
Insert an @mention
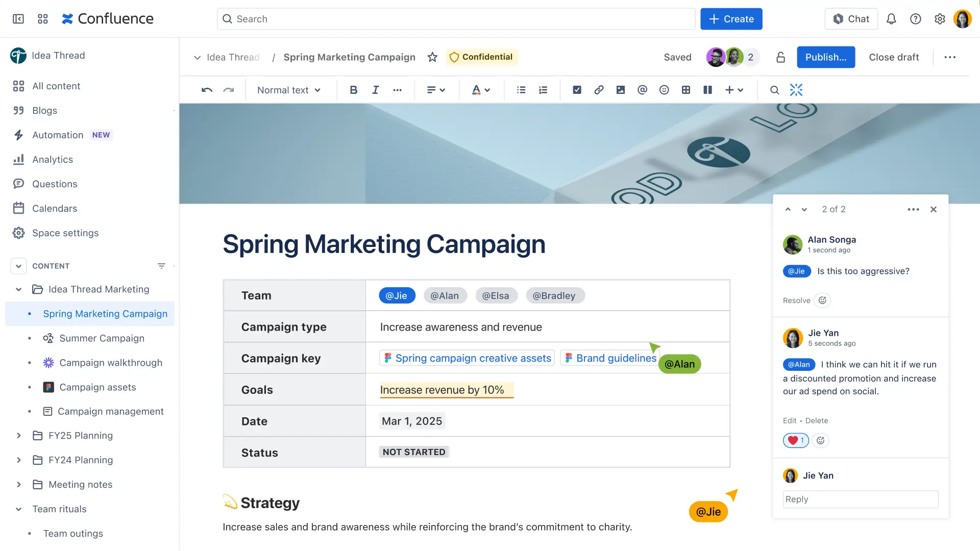642,90
